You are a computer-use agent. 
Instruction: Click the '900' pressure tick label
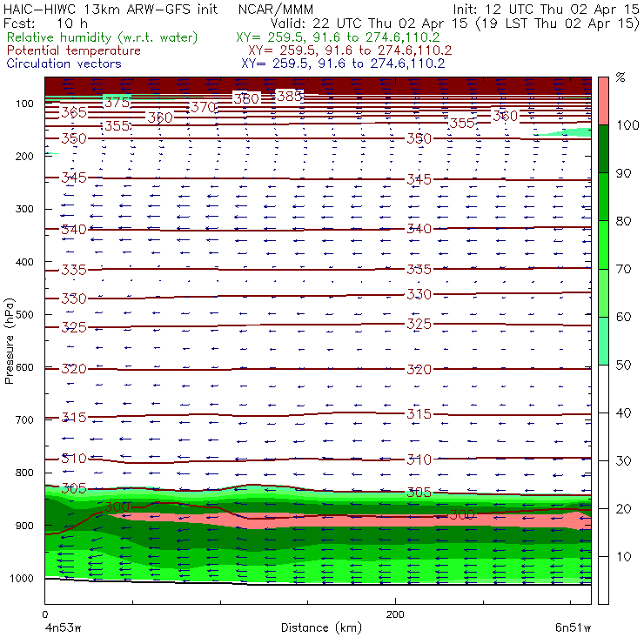pyautogui.click(x=24, y=526)
